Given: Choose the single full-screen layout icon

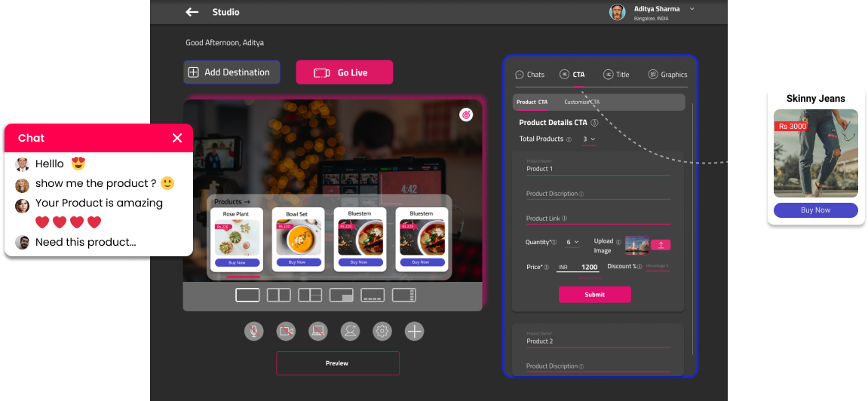Looking at the screenshot, I should (247, 295).
